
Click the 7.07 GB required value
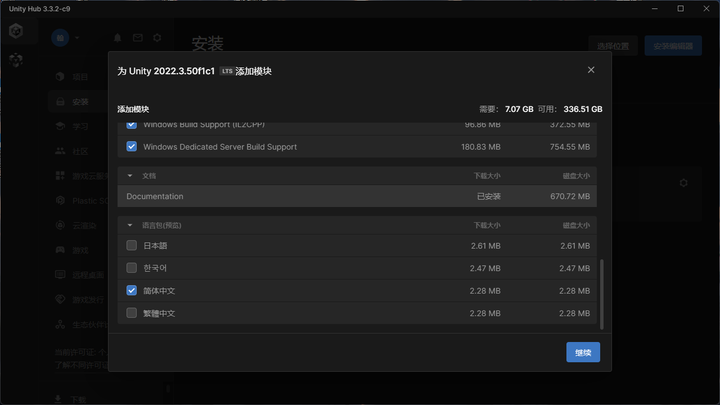pos(519,109)
